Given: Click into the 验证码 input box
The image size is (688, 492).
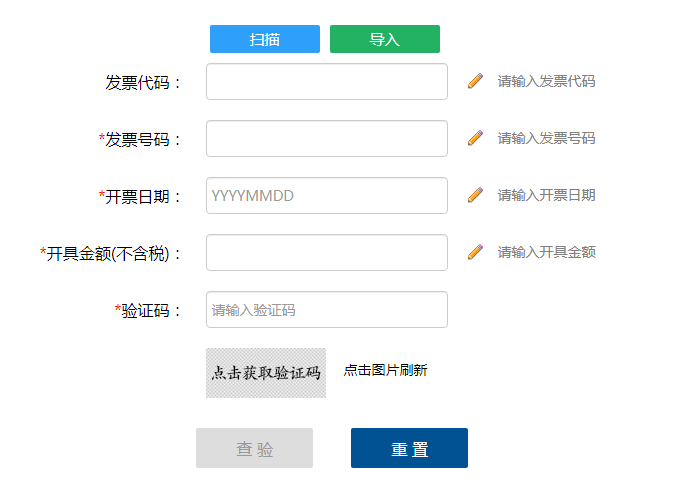Looking at the screenshot, I should point(326,310).
